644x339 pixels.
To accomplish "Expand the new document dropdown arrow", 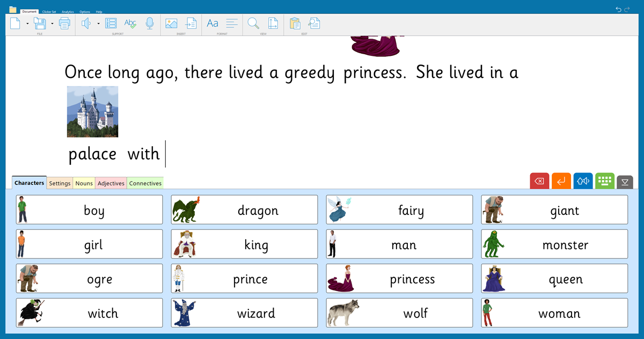I will pyautogui.click(x=27, y=24).
